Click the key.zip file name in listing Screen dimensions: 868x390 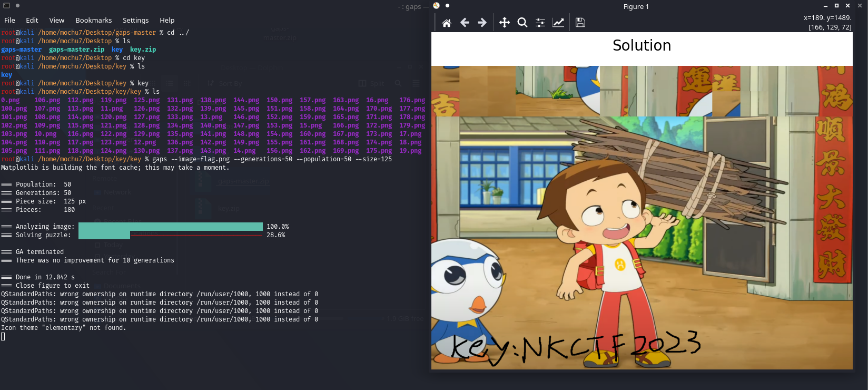click(143, 50)
